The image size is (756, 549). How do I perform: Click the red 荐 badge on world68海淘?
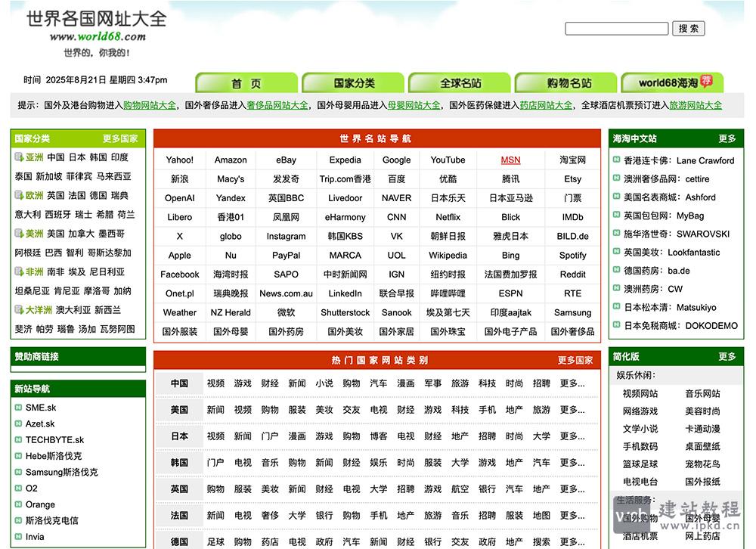pos(706,81)
